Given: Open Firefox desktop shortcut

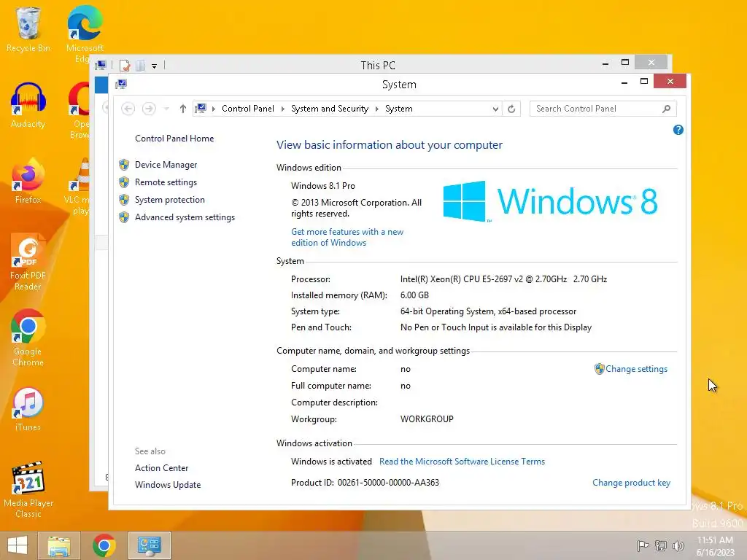Looking at the screenshot, I should [28, 182].
